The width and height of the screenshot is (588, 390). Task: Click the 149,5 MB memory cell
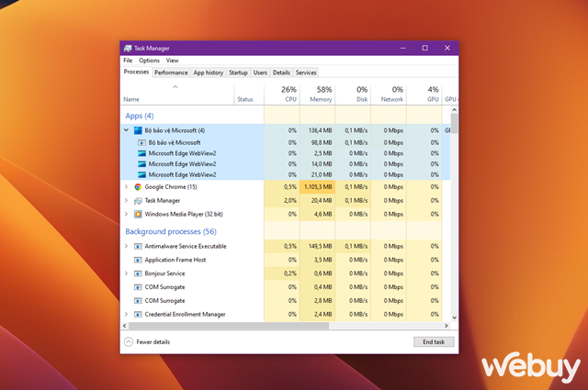coord(317,247)
